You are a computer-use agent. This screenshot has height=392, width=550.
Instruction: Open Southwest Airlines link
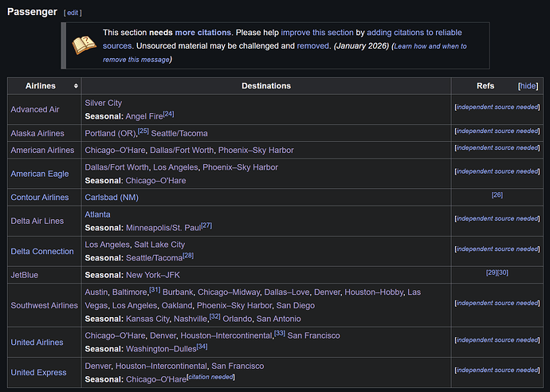[x=44, y=305]
